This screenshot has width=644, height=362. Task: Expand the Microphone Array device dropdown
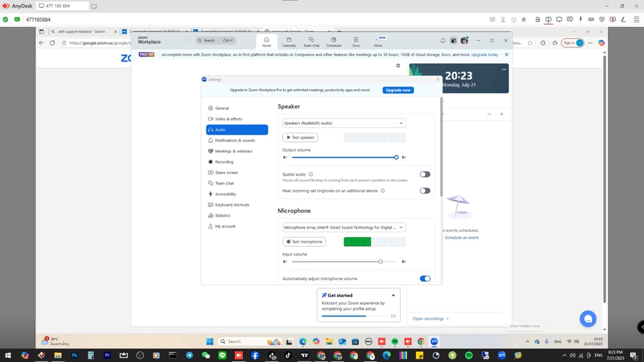pyautogui.click(x=343, y=227)
